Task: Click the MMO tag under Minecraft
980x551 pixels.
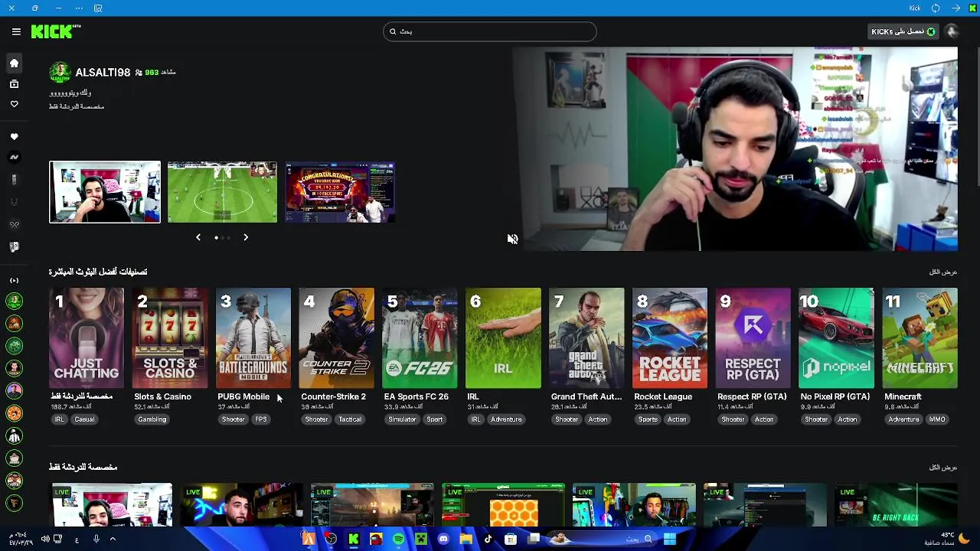Action: click(x=937, y=419)
